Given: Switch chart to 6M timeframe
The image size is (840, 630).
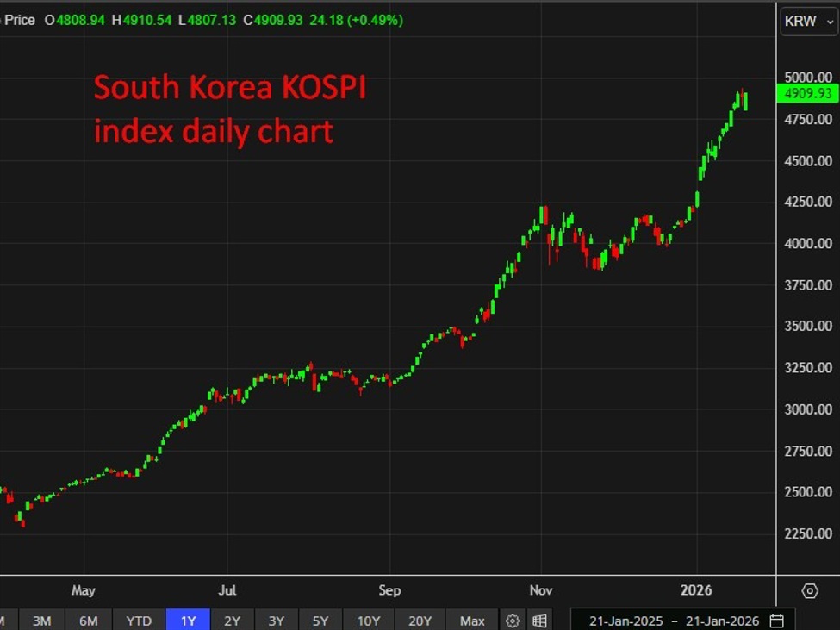Looking at the screenshot, I should [90, 620].
